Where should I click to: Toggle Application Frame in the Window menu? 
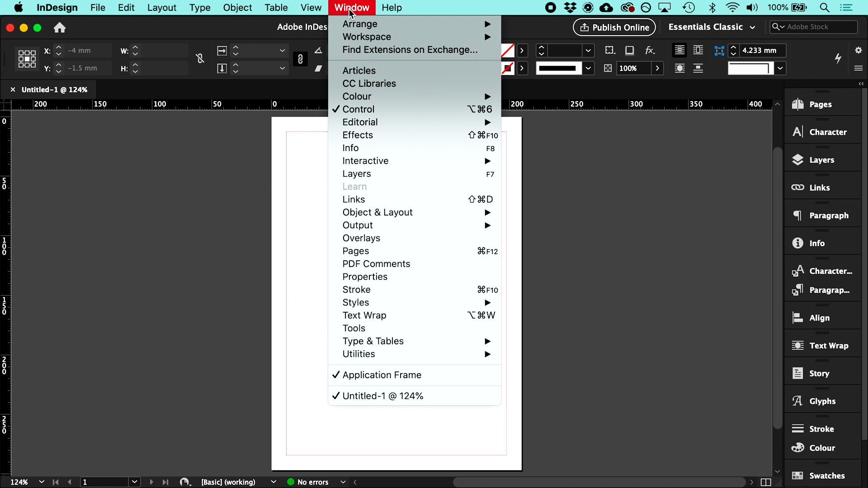[382, 375]
